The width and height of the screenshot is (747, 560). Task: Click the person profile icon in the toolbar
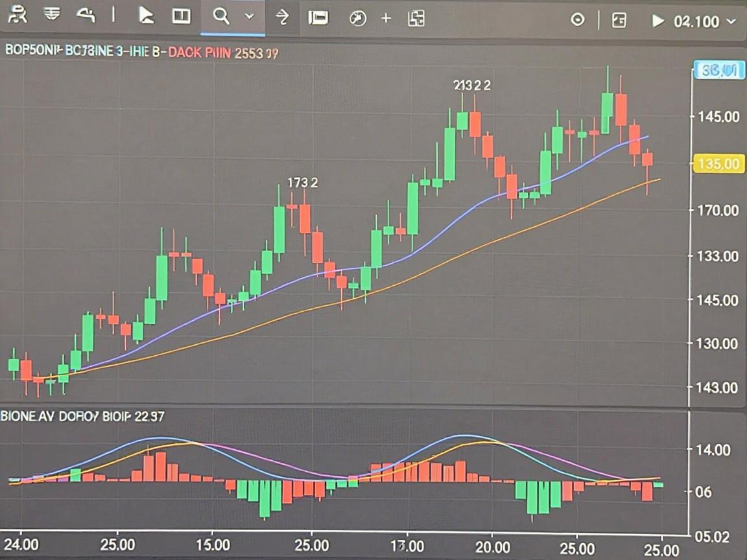(x=18, y=16)
